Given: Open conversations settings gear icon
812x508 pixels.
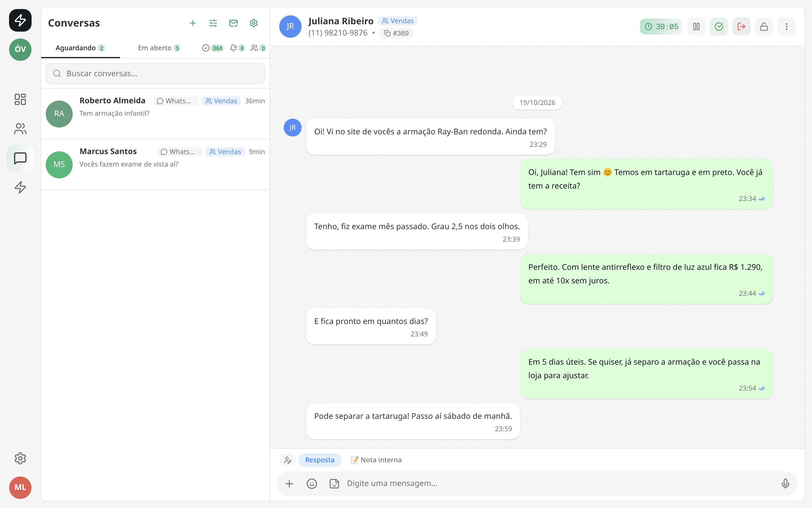Looking at the screenshot, I should pos(254,23).
